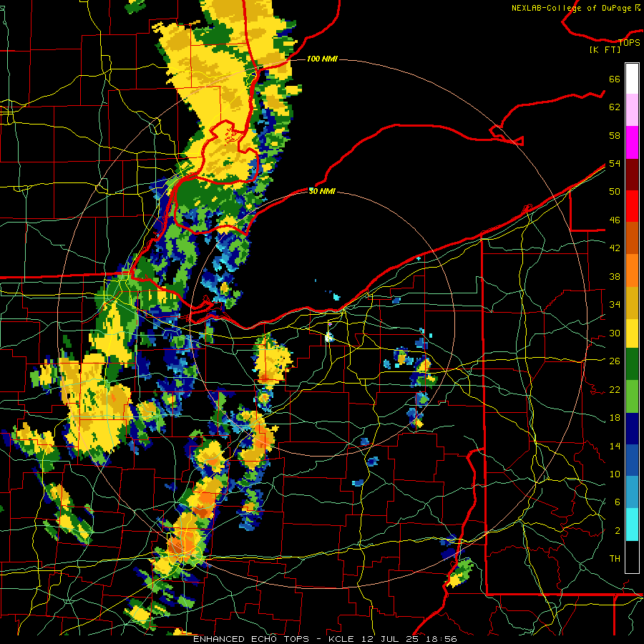Click the TOPS legend heading
Viewport: 644px width, 644px height.
coord(629,43)
